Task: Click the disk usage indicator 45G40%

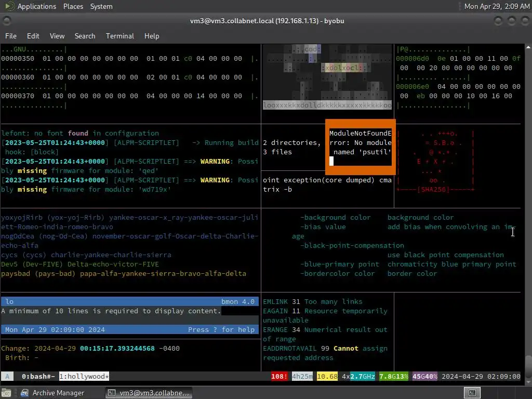Action: pyautogui.click(x=425, y=376)
